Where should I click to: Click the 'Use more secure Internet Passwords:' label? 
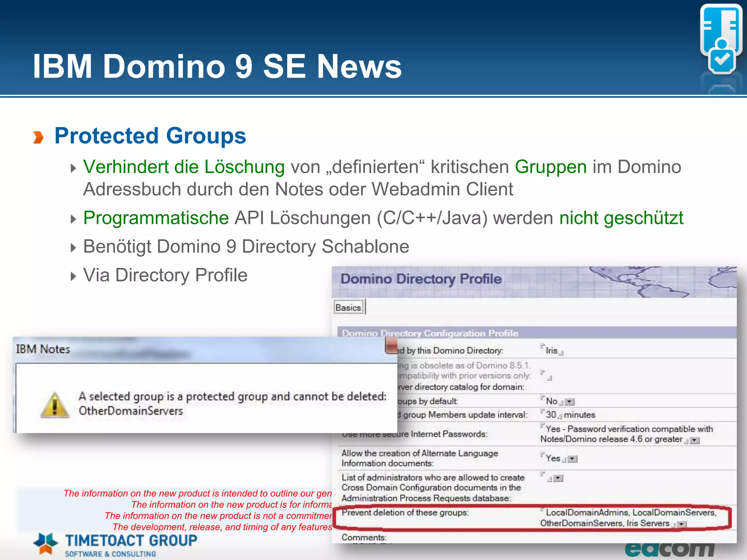point(414,434)
